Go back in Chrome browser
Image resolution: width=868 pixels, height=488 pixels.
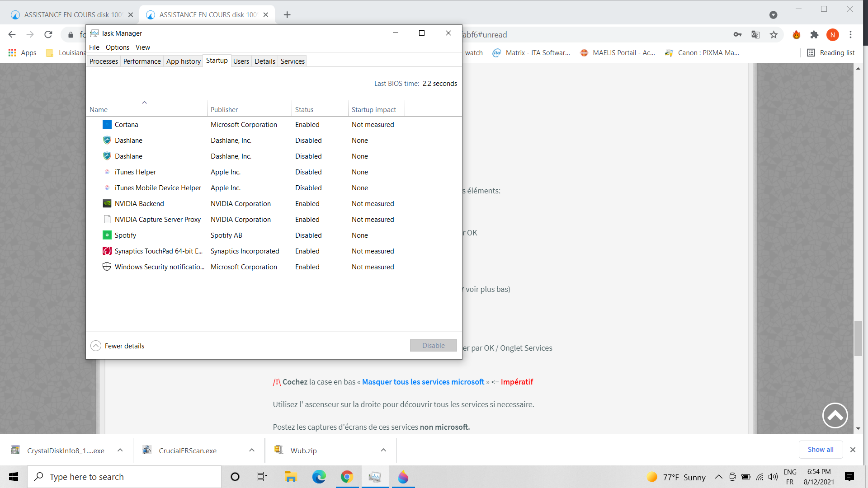pos(12,34)
